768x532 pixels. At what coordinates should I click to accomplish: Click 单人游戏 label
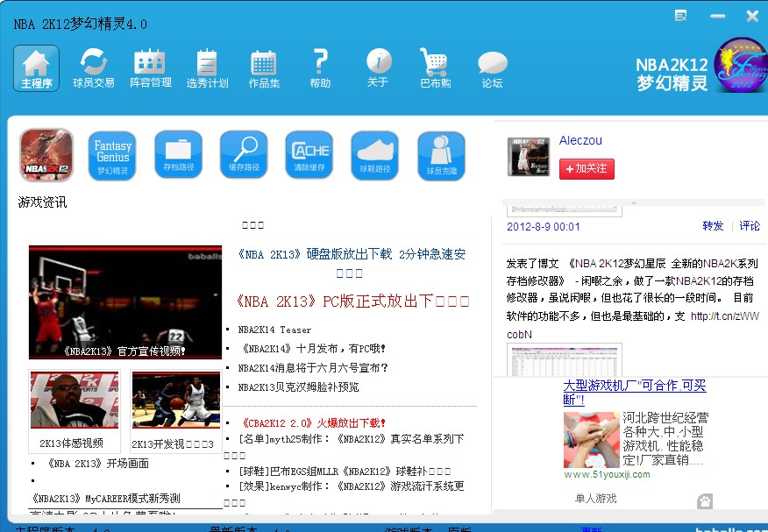click(x=595, y=499)
